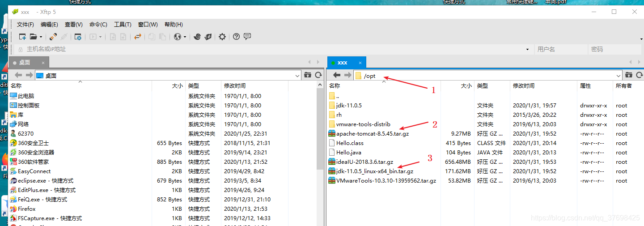644x226 pixels.
Task: Open Session Properties gear-window icon
Action: point(78,37)
